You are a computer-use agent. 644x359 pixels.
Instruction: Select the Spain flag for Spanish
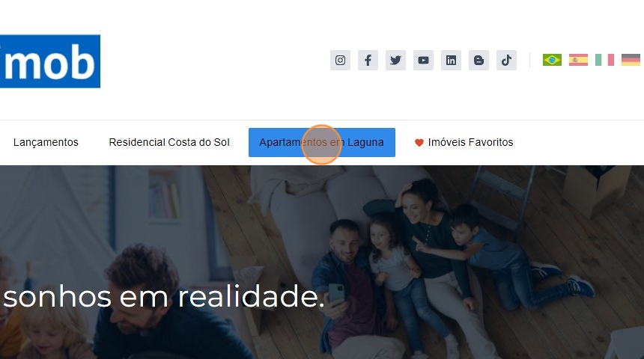point(578,60)
